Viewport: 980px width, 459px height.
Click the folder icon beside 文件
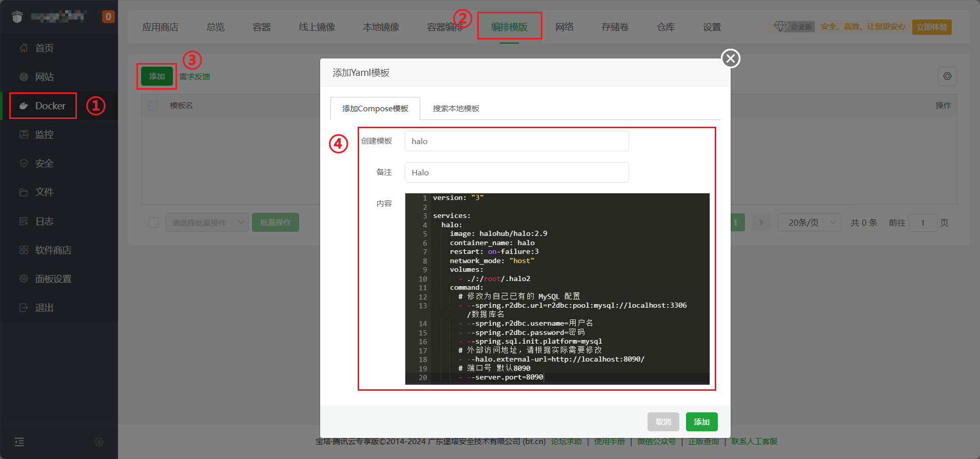tap(24, 192)
